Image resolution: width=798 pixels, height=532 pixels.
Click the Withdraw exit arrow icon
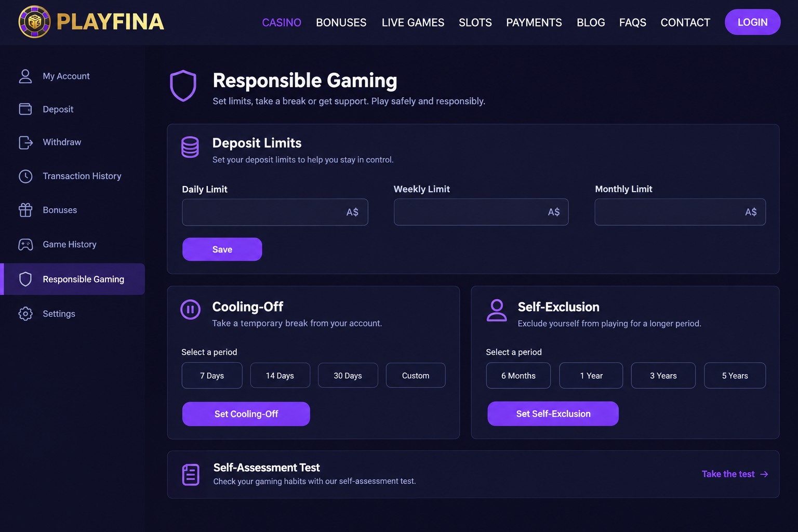pos(25,142)
